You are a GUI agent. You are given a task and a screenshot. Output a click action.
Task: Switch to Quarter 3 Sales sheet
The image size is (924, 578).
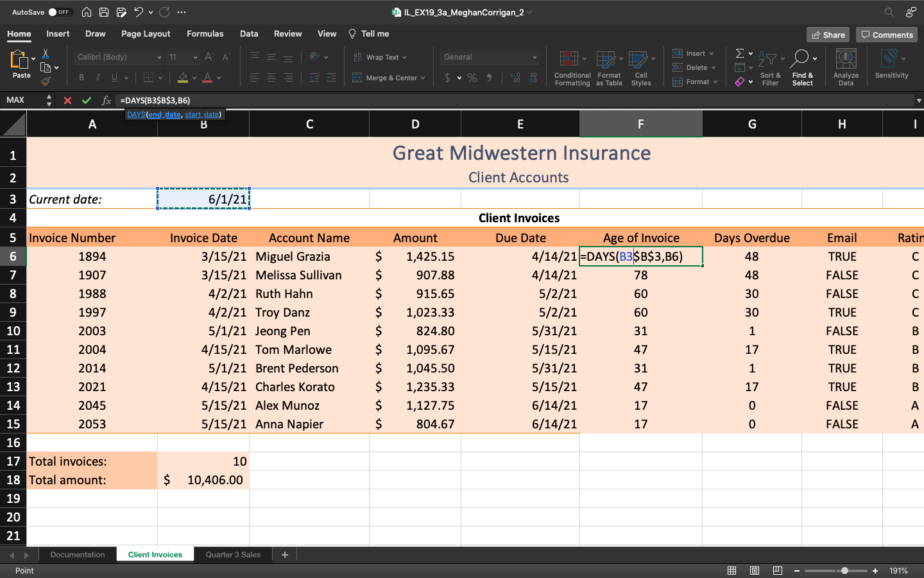click(x=233, y=555)
